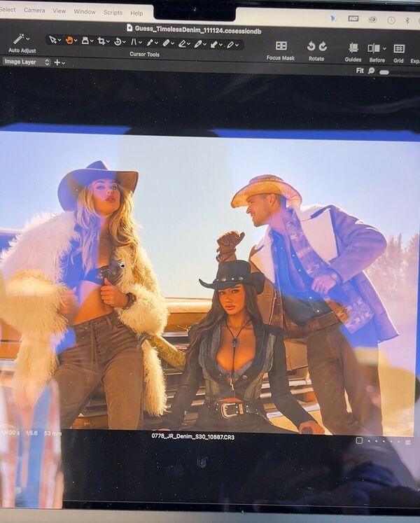Select the Select pointer cursor tool
The width and height of the screenshot is (420, 523).
[x=52, y=40]
